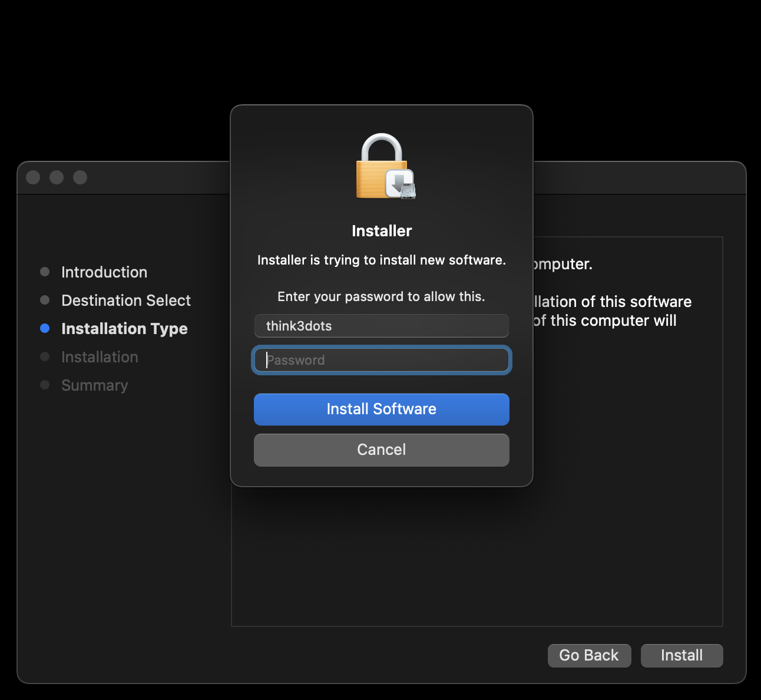761x700 pixels.
Task: Click the middle minimize window button
Action: tap(57, 177)
